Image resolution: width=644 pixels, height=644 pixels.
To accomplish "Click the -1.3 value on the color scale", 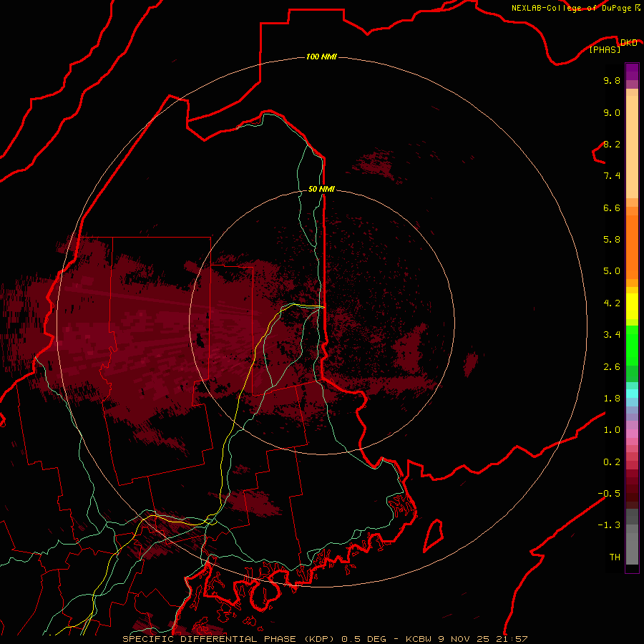I will click(x=609, y=525).
